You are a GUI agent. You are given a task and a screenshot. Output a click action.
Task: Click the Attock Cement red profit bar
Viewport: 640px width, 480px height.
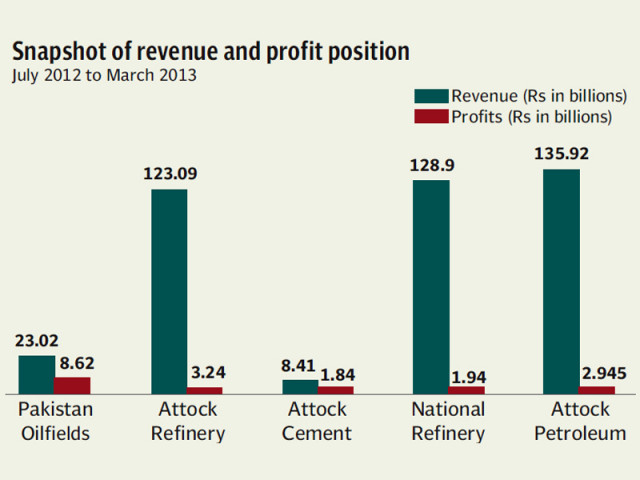tap(336, 390)
